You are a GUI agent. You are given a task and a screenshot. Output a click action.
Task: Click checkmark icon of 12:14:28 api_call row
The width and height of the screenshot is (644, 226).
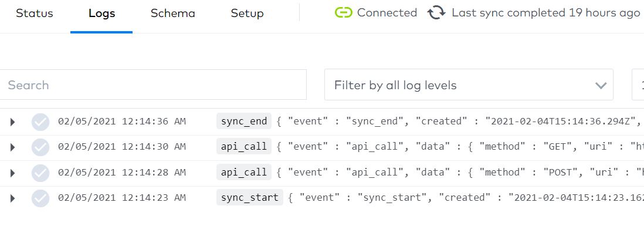point(40,173)
